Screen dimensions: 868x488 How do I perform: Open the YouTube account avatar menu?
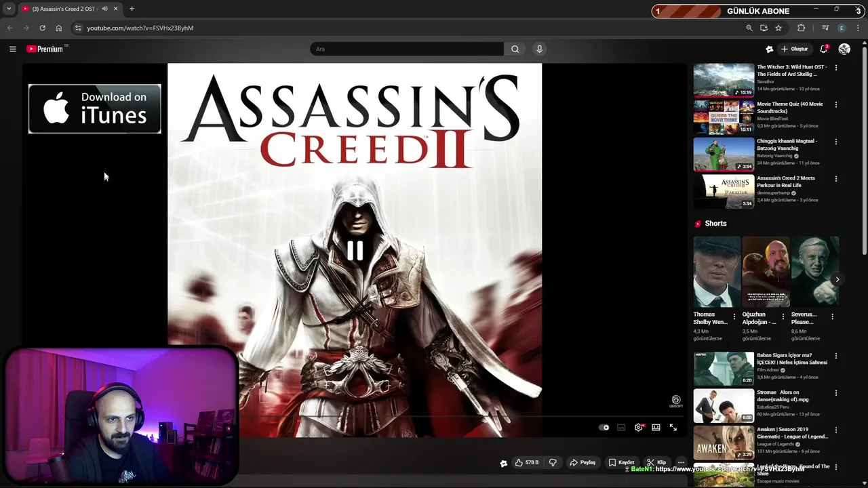(844, 49)
